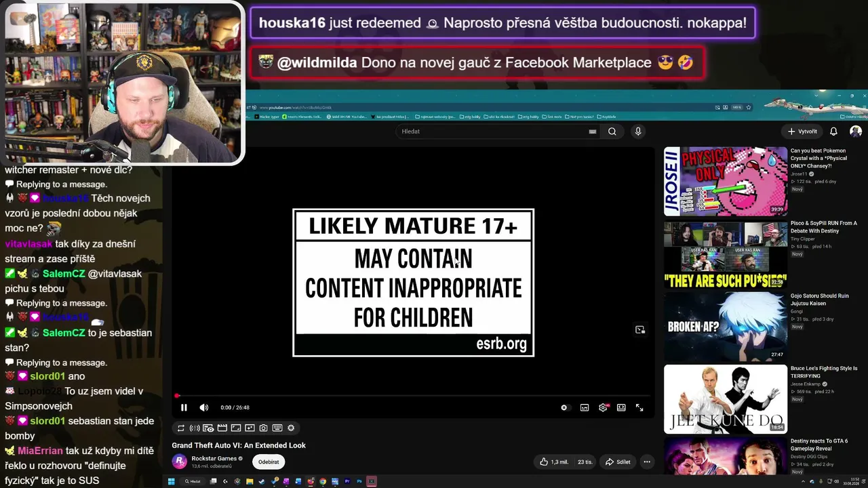This screenshot has width=868, height=488.
Task: Open the Bruce Lee Fighting Style thumbnail
Action: click(726, 399)
